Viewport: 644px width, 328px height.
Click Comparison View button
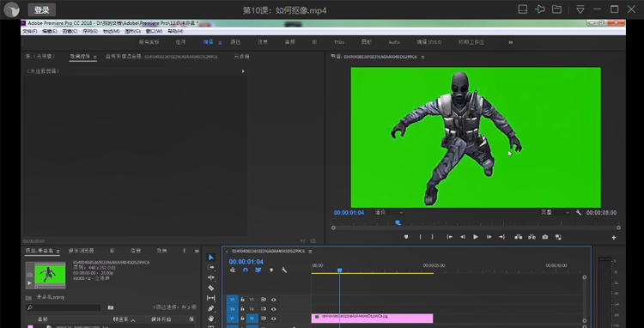click(558, 237)
